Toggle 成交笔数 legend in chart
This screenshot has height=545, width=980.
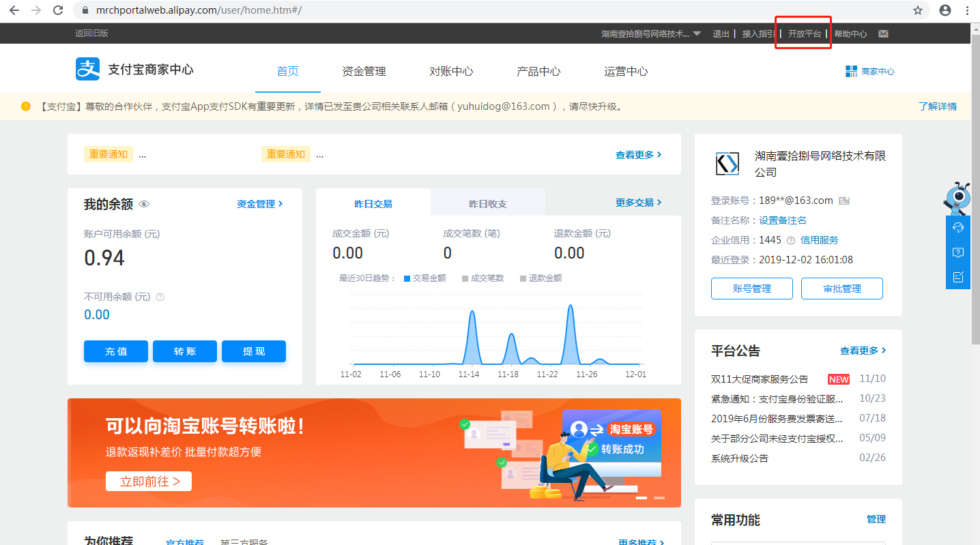click(x=483, y=278)
